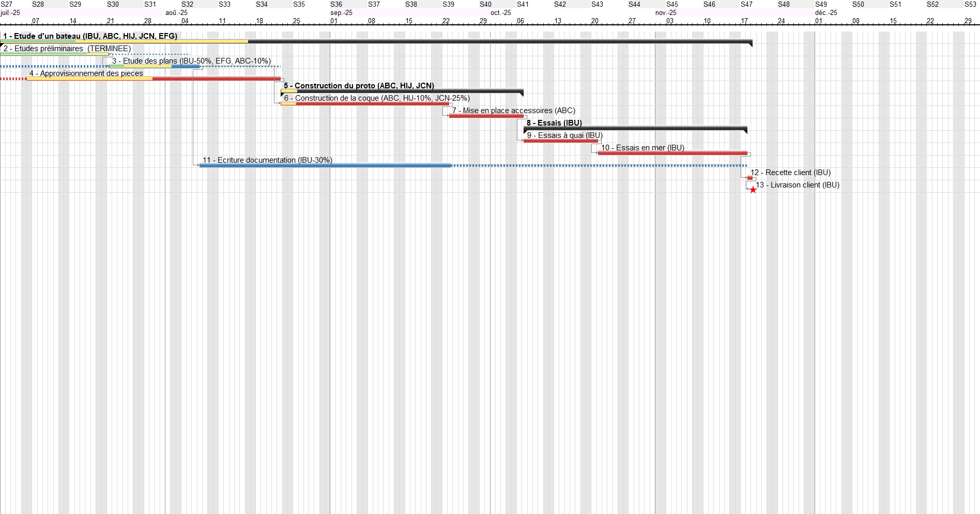The image size is (980, 514).
Task: Select the "nov.-25" month header
Action: pyautogui.click(x=666, y=13)
